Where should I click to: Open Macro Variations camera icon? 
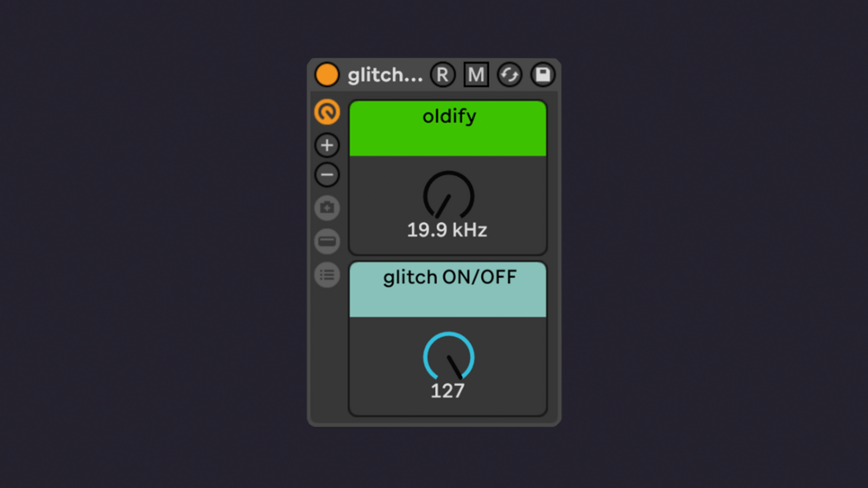tap(327, 208)
